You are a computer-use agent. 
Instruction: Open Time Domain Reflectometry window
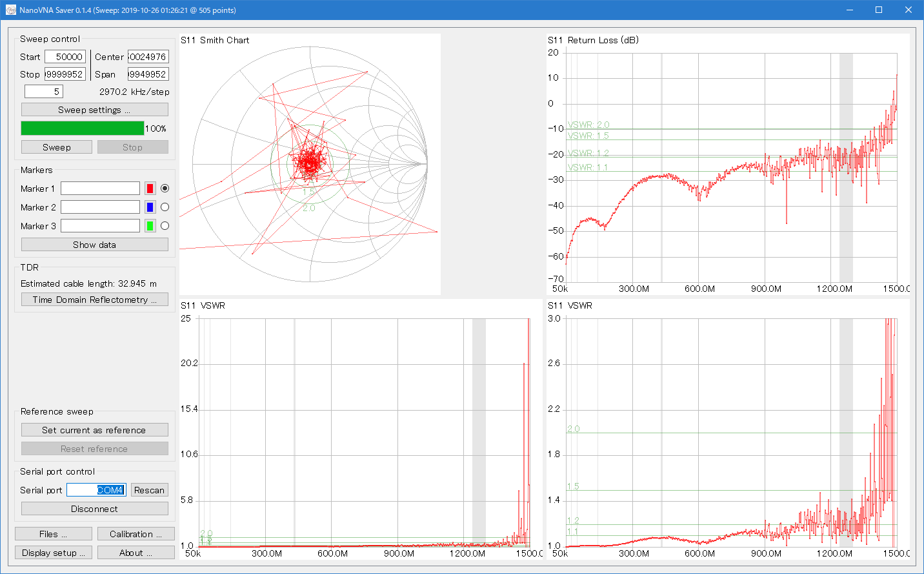pos(95,300)
